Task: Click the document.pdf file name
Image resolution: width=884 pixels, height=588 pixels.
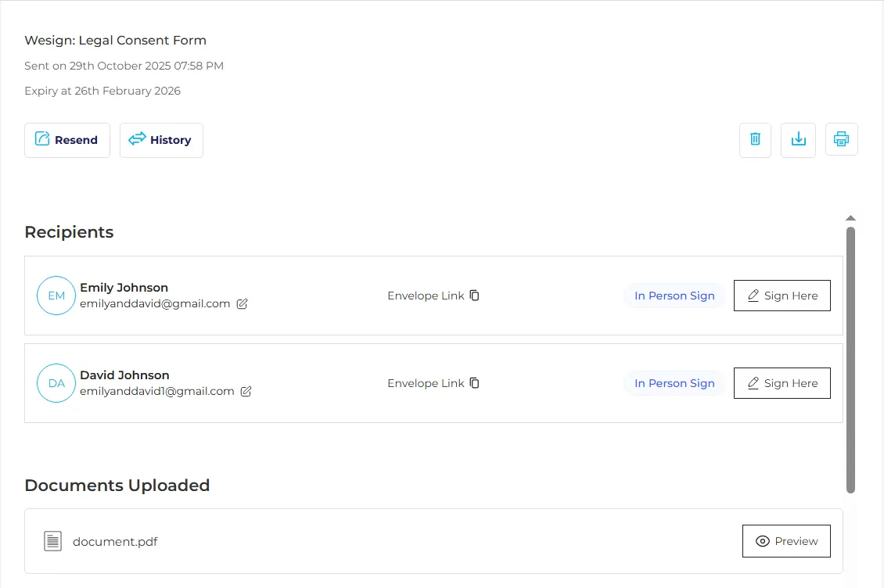Action: pyautogui.click(x=115, y=541)
